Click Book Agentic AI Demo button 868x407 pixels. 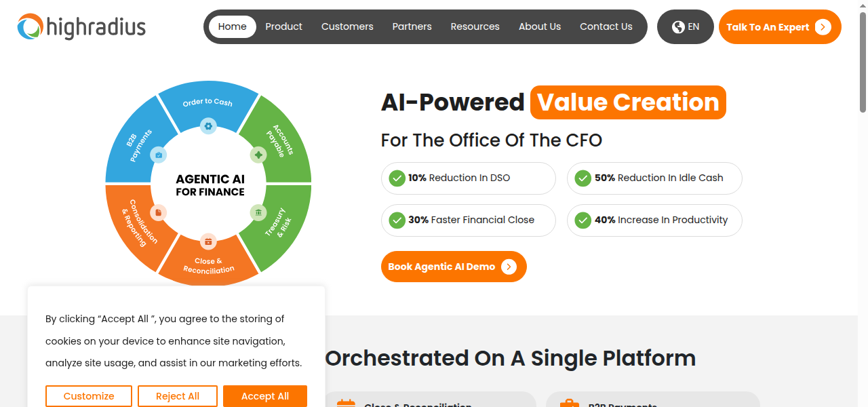pyautogui.click(x=454, y=267)
